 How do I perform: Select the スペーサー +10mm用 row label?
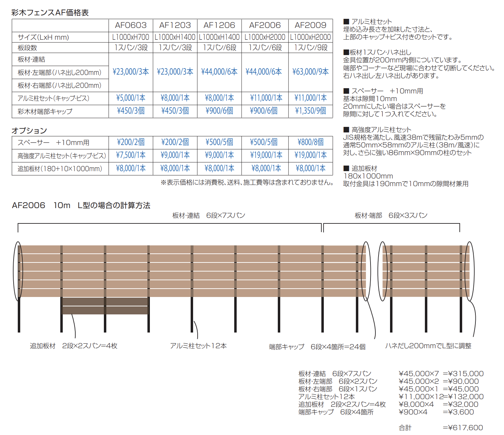(x=53, y=143)
